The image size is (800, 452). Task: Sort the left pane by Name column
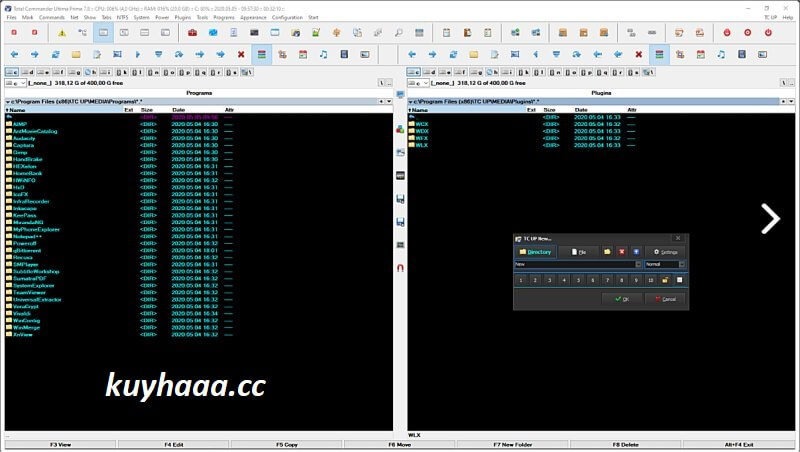[x=64, y=110]
